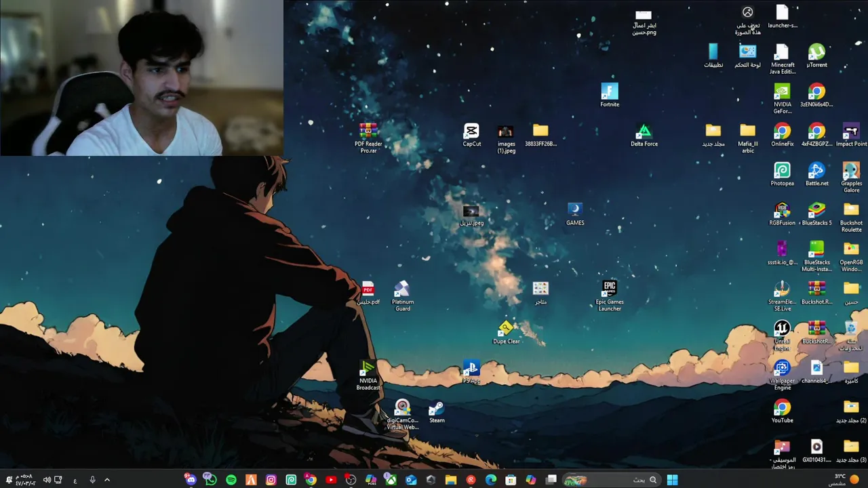The width and height of the screenshot is (868, 488).
Task: Show hidden system tray icons chevron
Action: pos(107,480)
